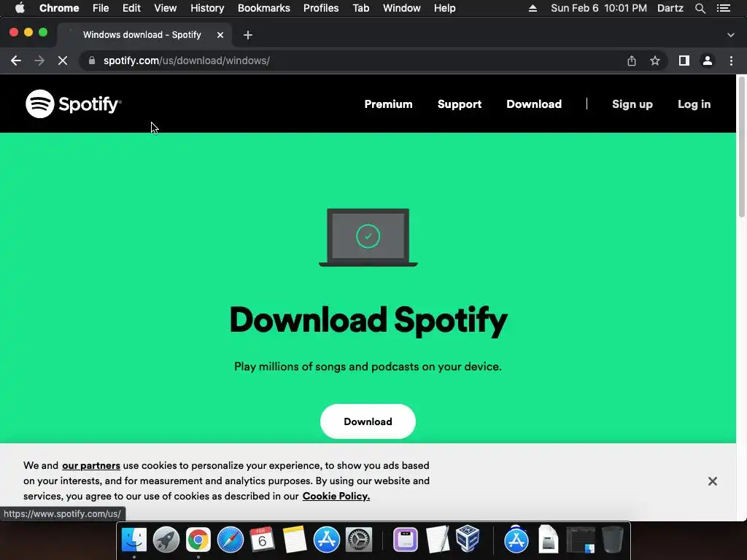Open Spotlight search in menu bar

click(x=700, y=8)
